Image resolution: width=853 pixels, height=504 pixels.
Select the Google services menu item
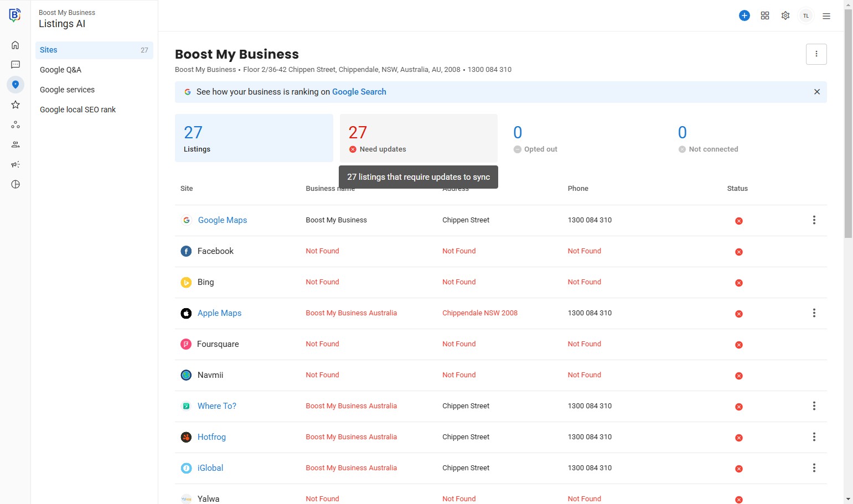[68, 90]
